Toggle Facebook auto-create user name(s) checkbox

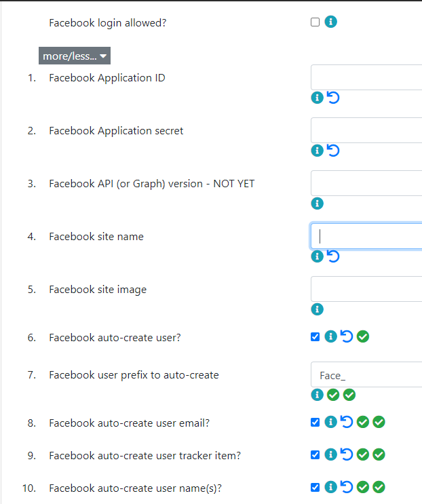click(315, 487)
